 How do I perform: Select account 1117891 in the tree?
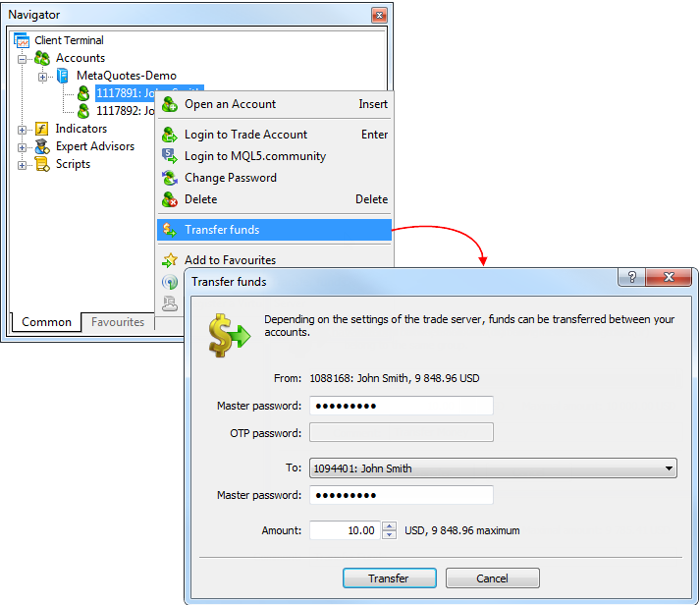pos(125,93)
